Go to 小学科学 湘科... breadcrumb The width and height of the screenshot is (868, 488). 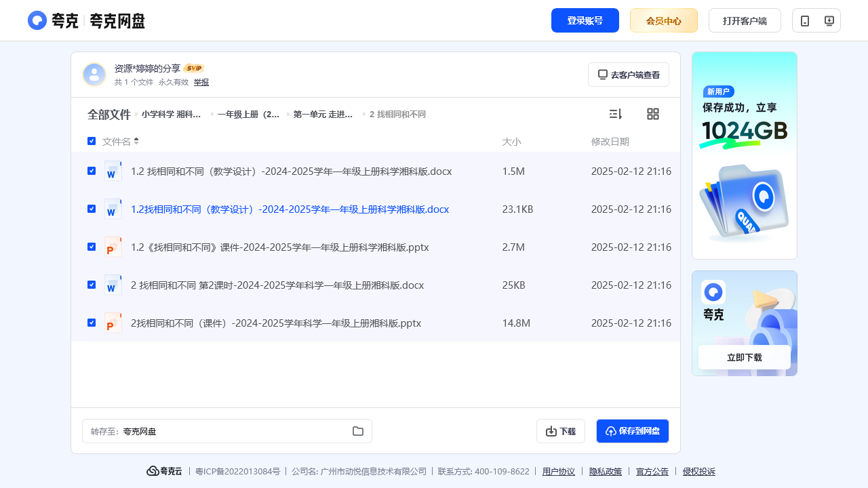[x=172, y=115]
